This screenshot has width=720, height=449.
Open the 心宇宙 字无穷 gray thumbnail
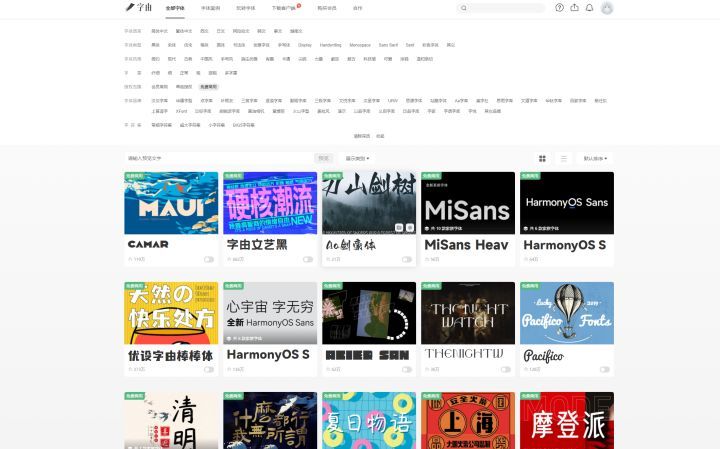tap(270, 313)
